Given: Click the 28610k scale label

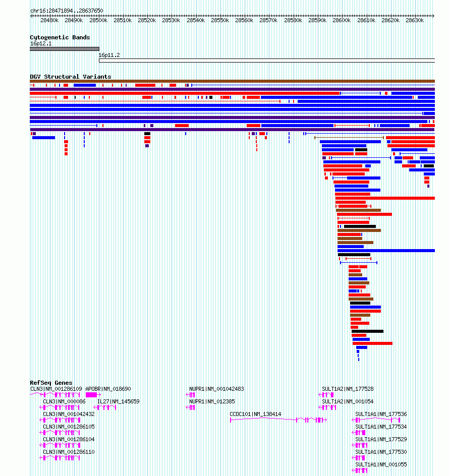Looking at the screenshot, I should (x=366, y=20).
